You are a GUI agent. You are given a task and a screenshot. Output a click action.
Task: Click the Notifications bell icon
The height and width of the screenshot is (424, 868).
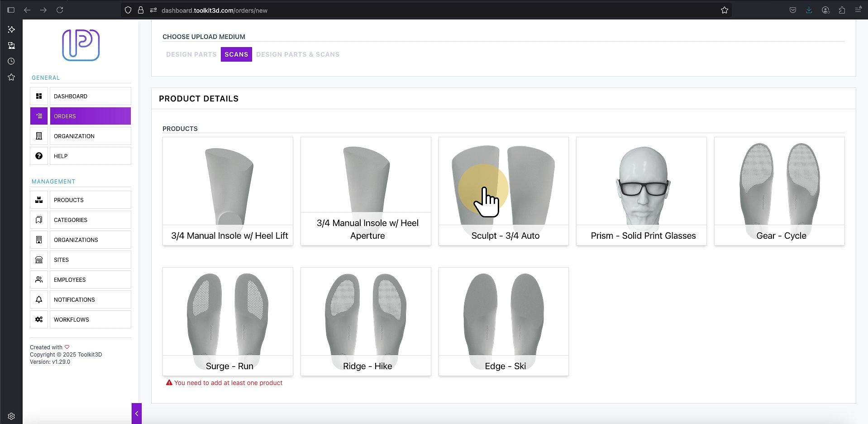39,299
